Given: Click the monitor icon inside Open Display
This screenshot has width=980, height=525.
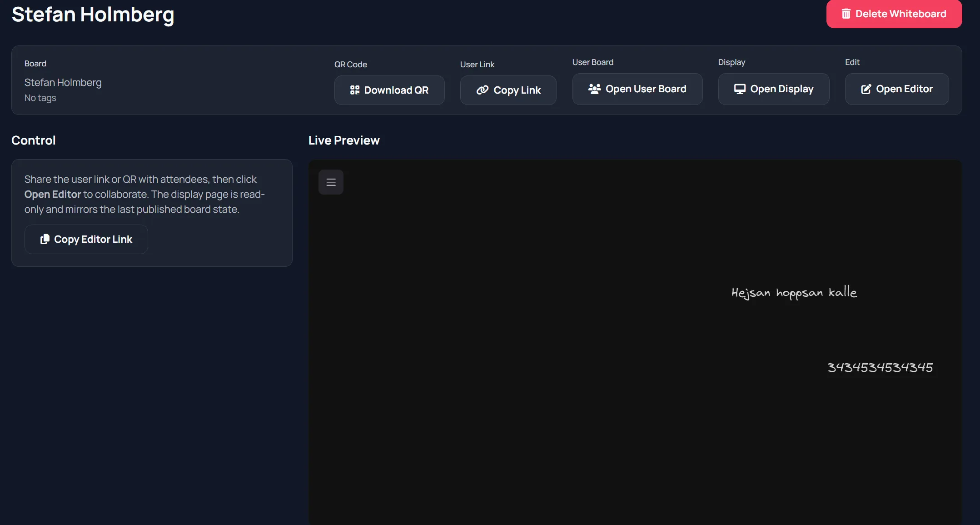Looking at the screenshot, I should 741,89.
